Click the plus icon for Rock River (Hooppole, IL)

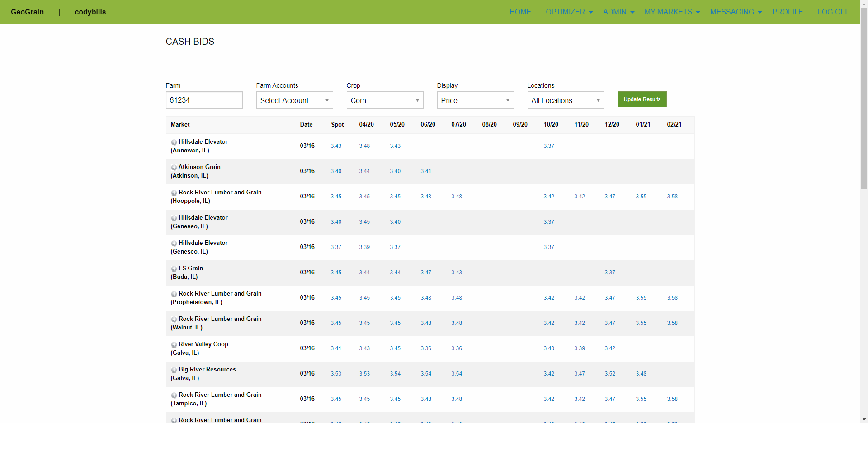point(174,193)
